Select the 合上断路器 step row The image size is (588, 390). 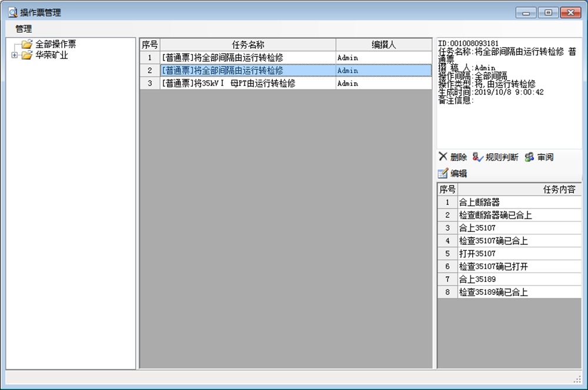(479, 202)
